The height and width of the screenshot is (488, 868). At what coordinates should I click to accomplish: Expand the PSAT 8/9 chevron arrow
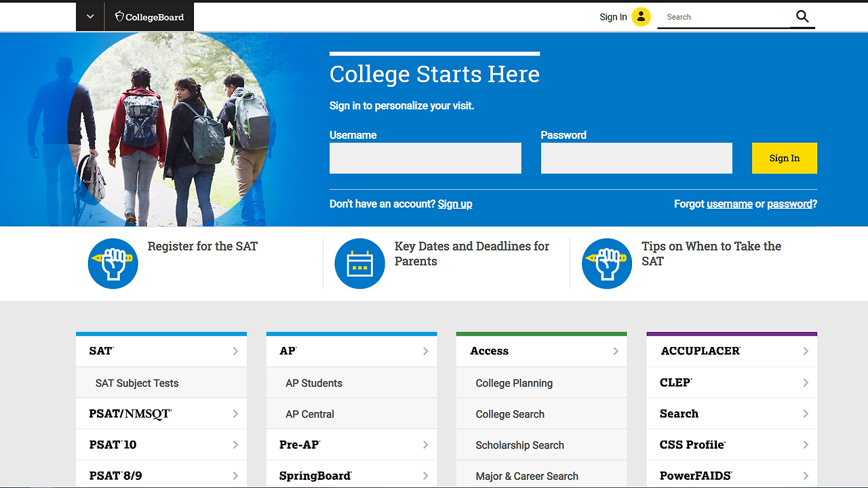click(x=235, y=476)
